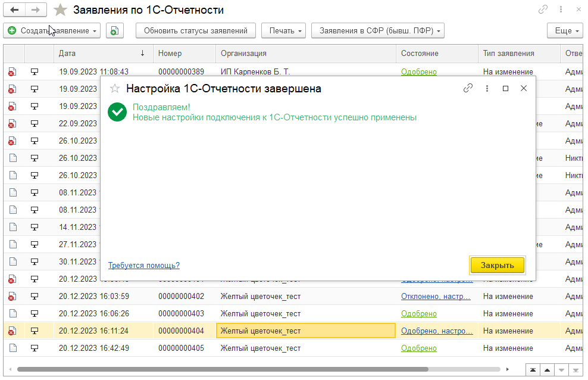Open the Создать заявление dropdown
The image size is (588, 380).
click(52, 31)
